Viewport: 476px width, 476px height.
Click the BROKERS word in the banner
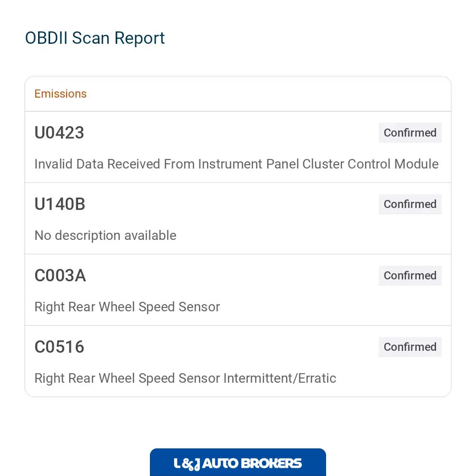pos(271,464)
